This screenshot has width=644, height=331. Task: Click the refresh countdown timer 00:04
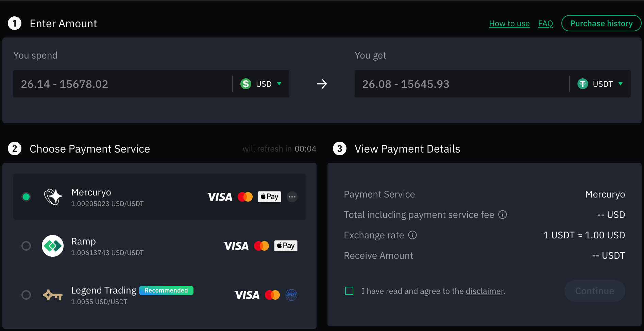point(305,149)
